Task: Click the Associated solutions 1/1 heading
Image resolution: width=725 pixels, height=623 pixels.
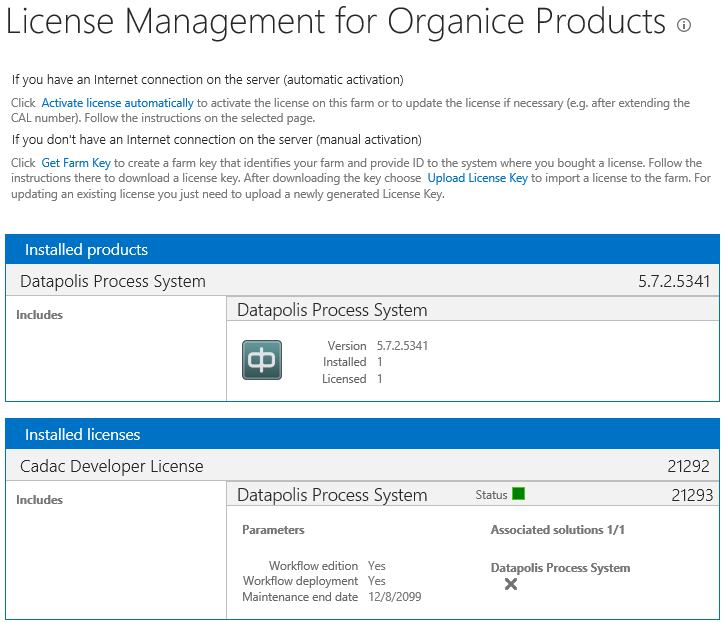Action: tap(558, 530)
